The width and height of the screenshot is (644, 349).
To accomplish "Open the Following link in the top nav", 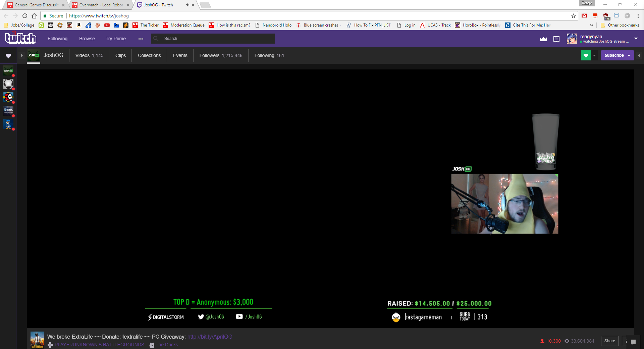I will click(x=57, y=39).
